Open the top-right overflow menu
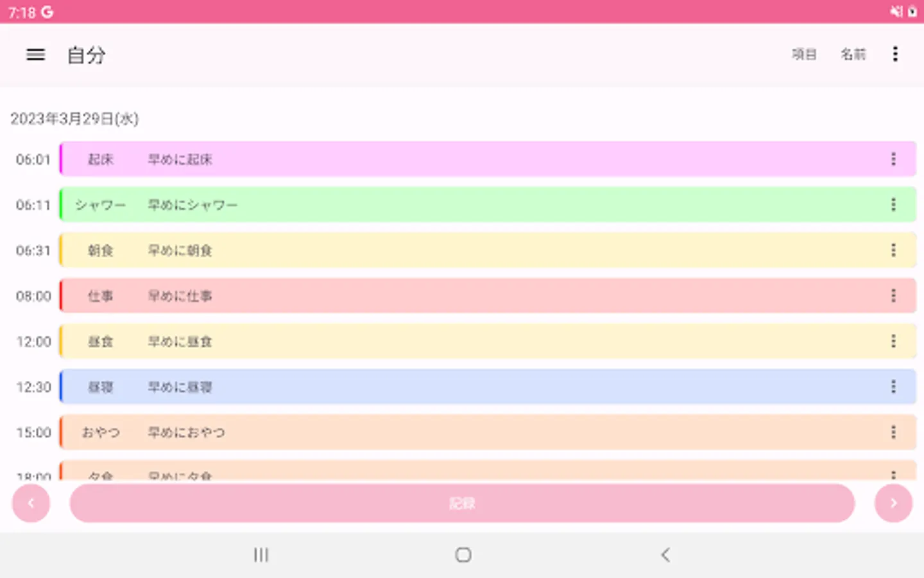Image resolution: width=924 pixels, height=578 pixels. (895, 55)
